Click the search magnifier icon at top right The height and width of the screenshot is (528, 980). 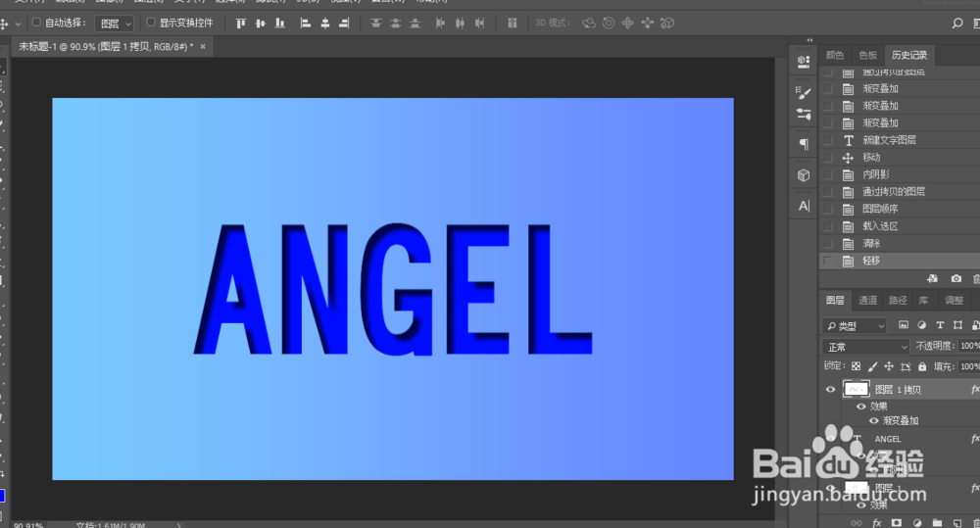click(956, 24)
